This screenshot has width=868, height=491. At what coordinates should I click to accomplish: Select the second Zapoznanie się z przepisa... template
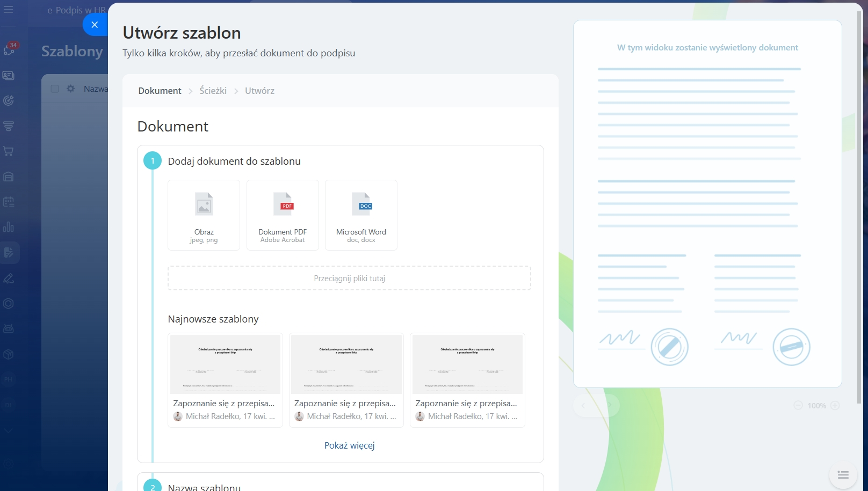click(x=345, y=380)
